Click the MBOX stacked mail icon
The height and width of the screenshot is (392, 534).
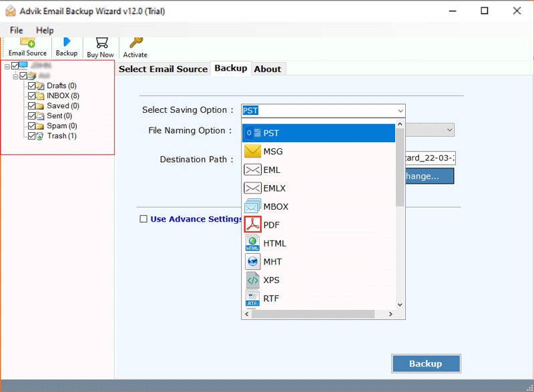253,206
